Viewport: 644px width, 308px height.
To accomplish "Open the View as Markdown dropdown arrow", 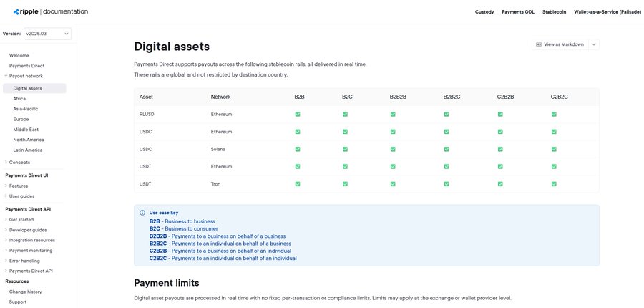I will coord(593,44).
